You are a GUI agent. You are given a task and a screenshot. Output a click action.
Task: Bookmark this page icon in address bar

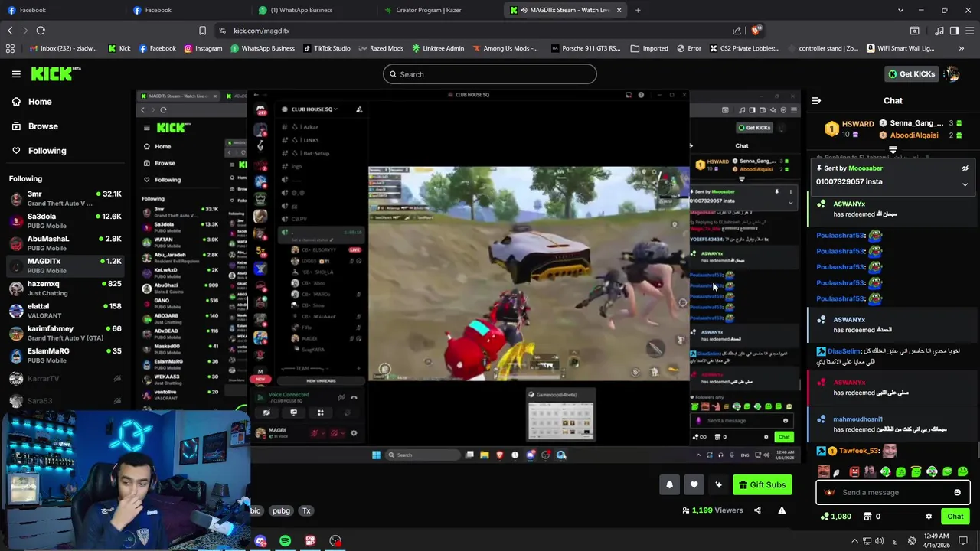202,31
